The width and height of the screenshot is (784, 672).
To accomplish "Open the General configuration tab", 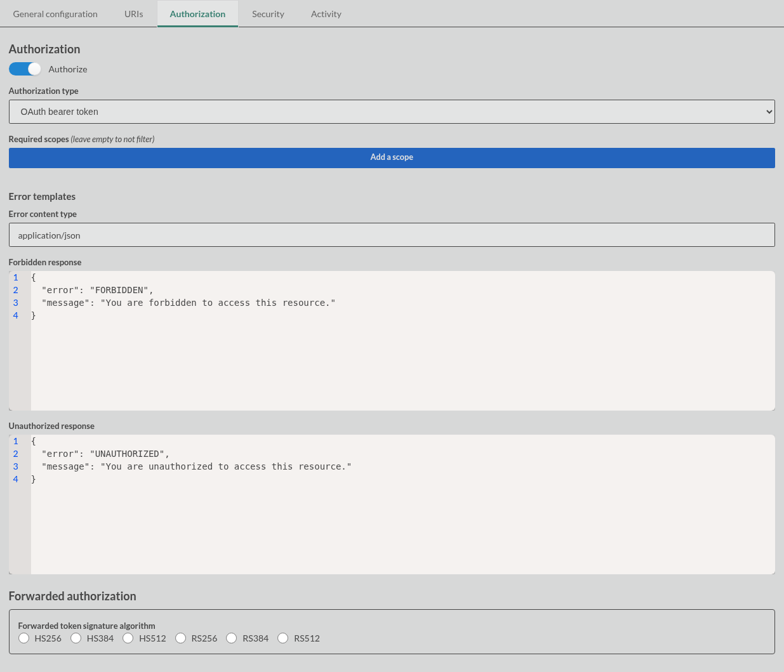I will click(x=55, y=14).
